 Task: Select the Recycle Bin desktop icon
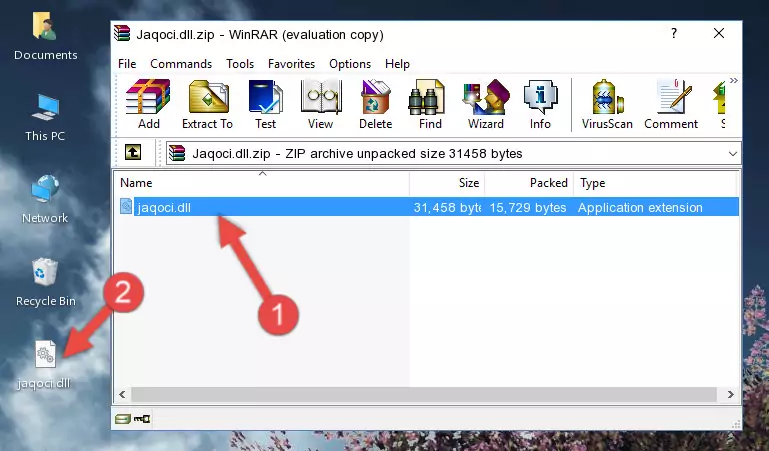(x=46, y=283)
